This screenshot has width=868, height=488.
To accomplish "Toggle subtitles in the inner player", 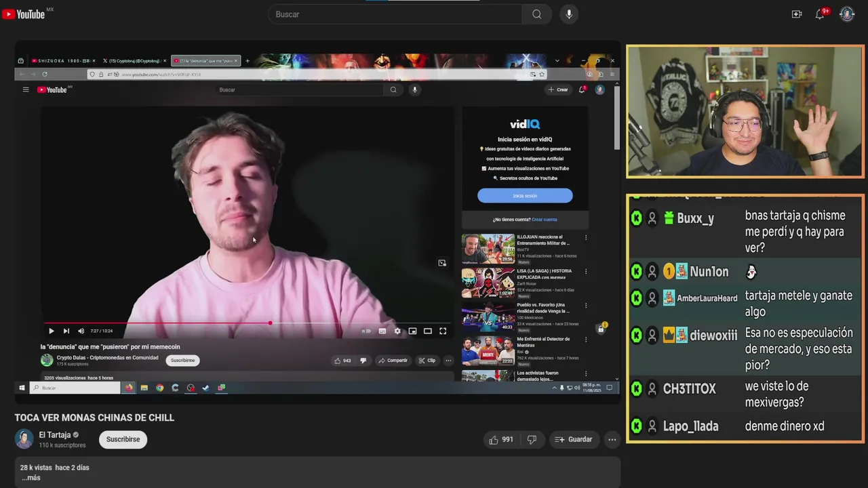I will 382,331.
